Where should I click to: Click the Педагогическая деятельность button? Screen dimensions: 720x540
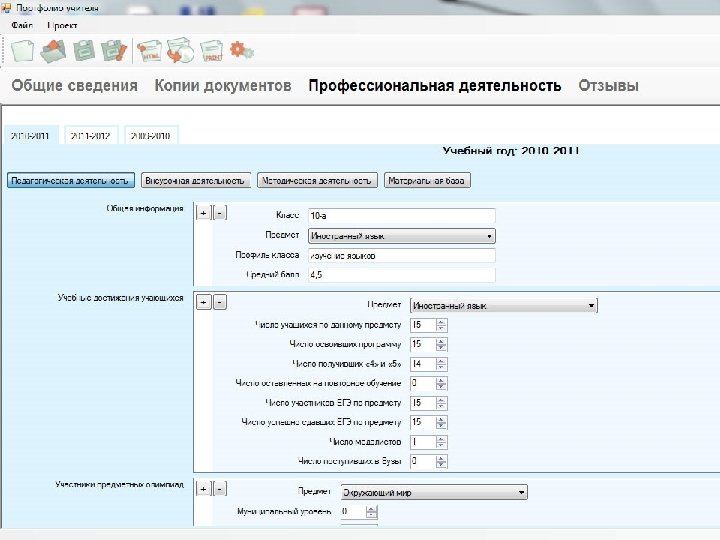(71, 180)
